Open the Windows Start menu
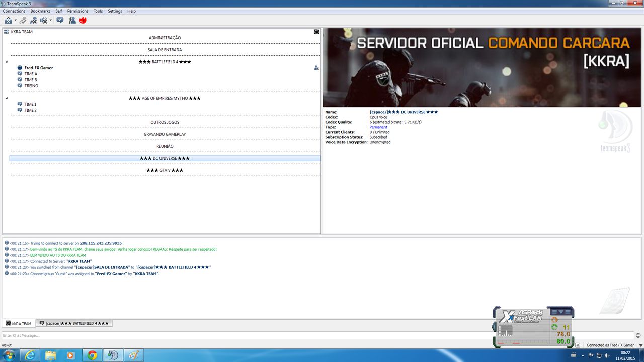This screenshot has height=362, width=644. point(9,355)
